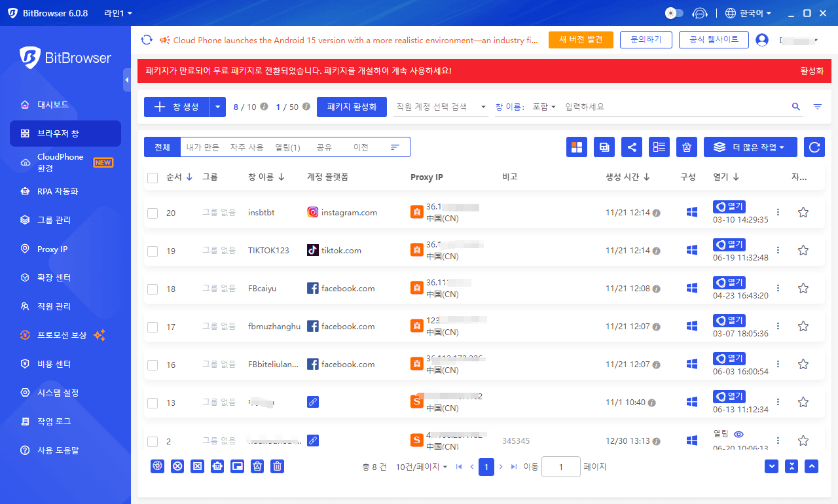This screenshot has width=838, height=504.
Task: Click the window name search input field
Action: [x=674, y=107]
